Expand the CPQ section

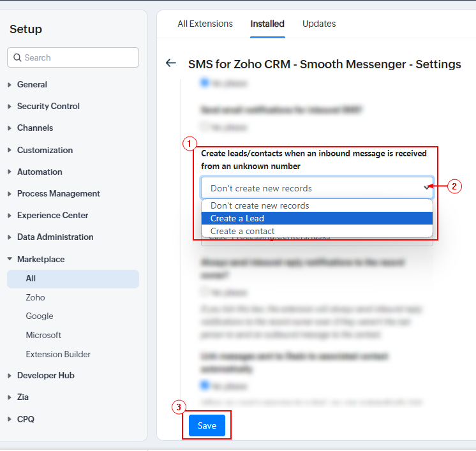pos(26,419)
